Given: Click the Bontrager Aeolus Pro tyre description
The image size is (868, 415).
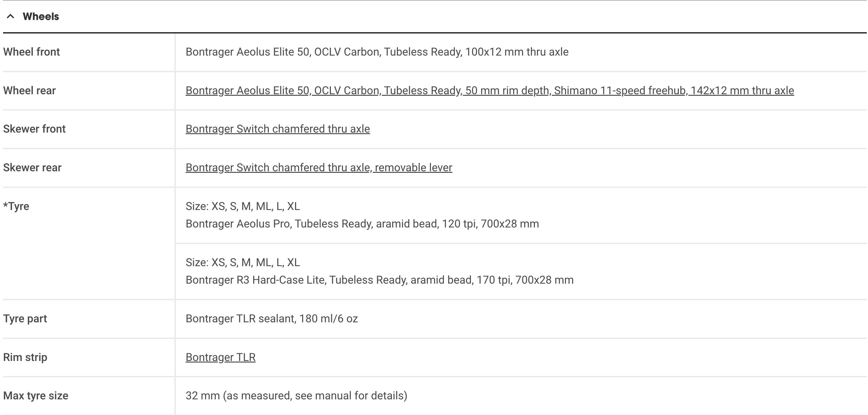Looking at the screenshot, I should (362, 224).
